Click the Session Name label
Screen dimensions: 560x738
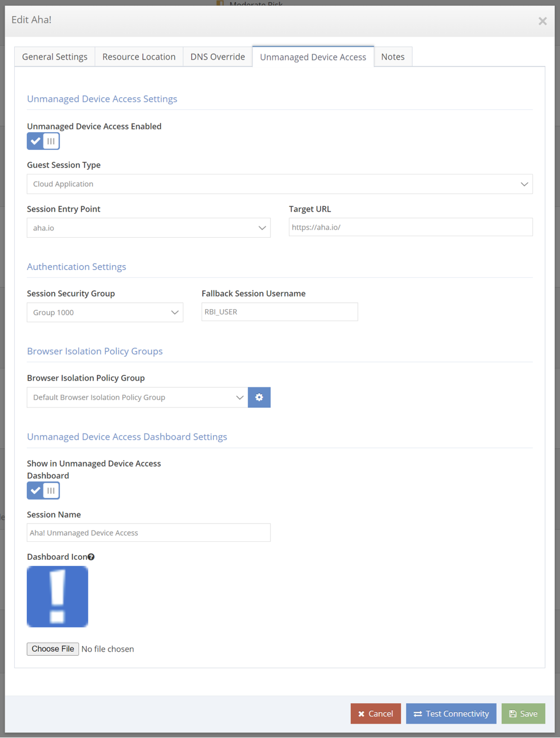point(54,514)
